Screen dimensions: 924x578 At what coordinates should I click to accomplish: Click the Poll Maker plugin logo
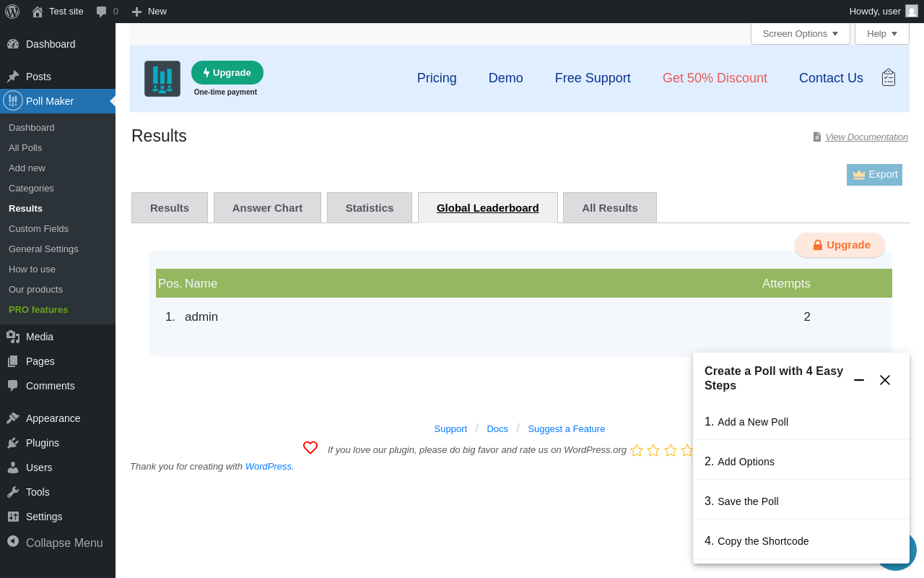[x=162, y=79]
